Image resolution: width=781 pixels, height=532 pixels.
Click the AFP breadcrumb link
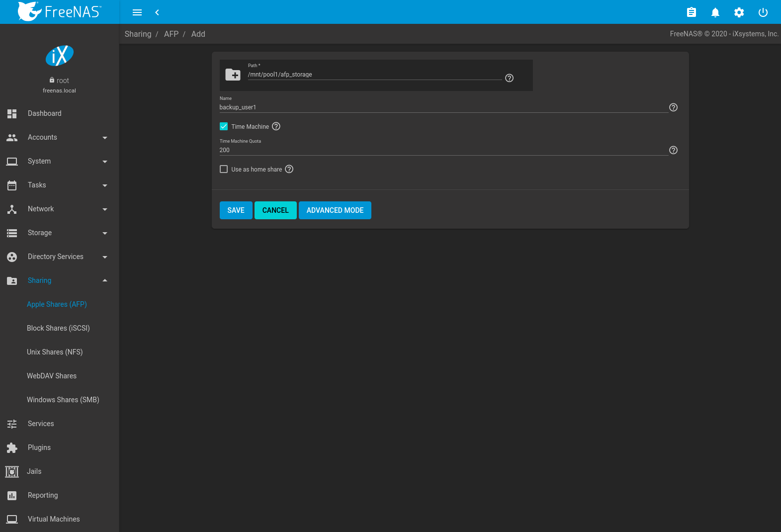(x=171, y=34)
